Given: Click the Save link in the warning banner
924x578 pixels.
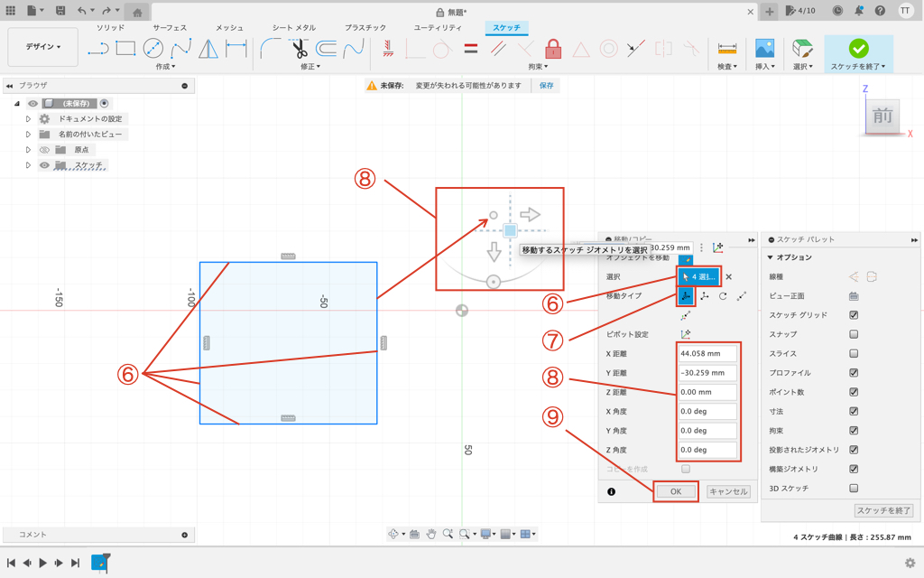Looking at the screenshot, I should coord(546,86).
